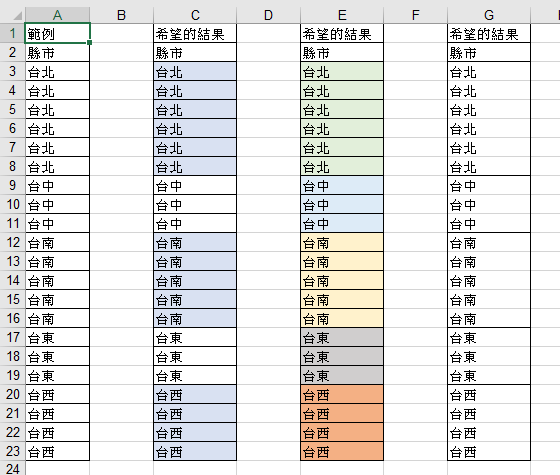Click the Select All corner triangle

17,15
